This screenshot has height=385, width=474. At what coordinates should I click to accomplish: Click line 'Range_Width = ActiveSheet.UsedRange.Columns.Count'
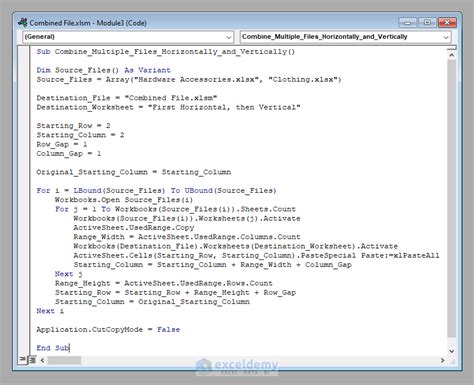pos(187,237)
